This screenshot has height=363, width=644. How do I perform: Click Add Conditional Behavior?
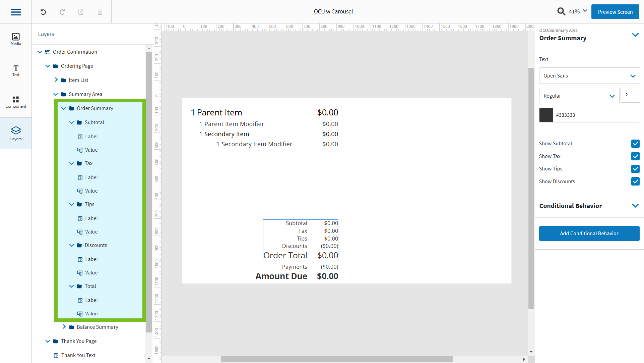click(x=589, y=233)
